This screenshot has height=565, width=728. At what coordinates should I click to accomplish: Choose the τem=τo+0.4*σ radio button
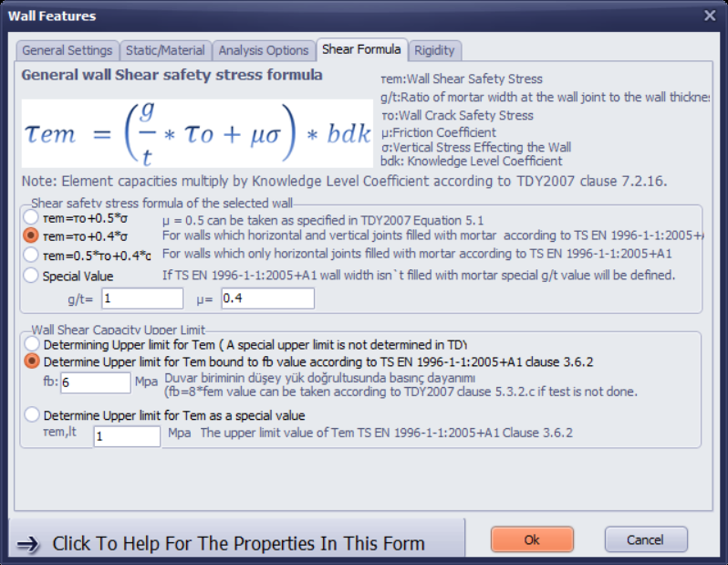pyautogui.click(x=32, y=236)
